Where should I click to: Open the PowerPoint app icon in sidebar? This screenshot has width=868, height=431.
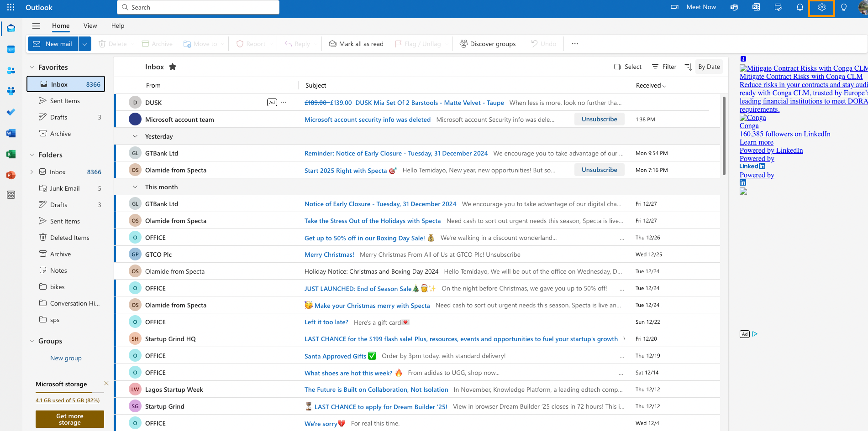click(x=11, y=175)
